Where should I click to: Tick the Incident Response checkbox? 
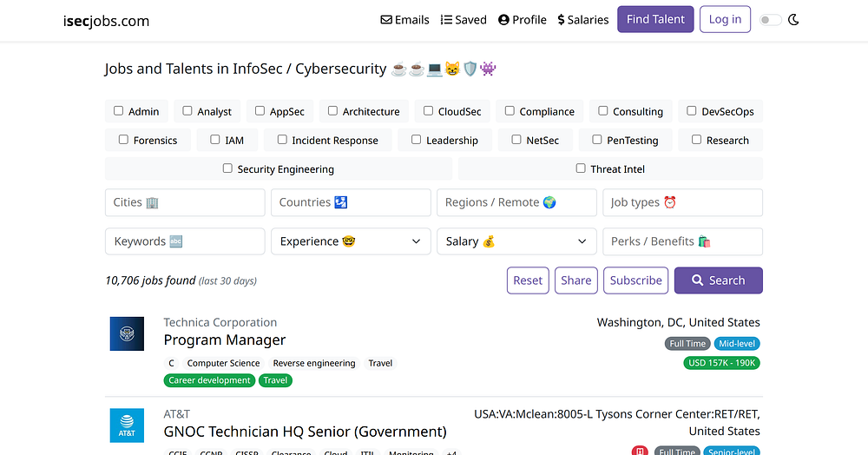coord(282,140)
